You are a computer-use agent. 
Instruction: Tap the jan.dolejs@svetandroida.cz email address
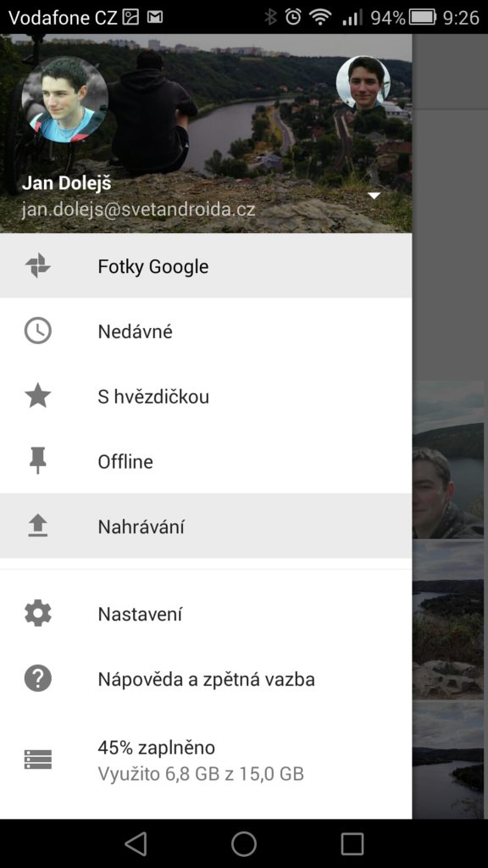[x=138, y=210]
